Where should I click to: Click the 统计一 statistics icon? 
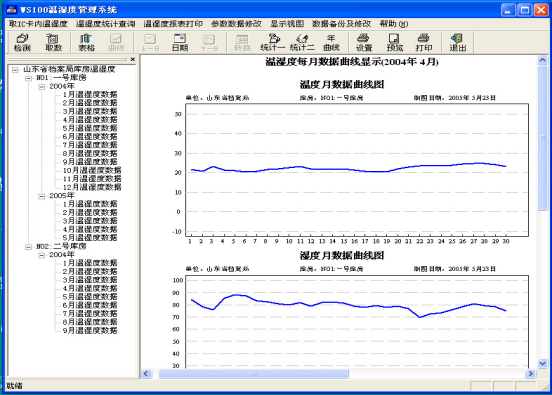coord(272,43)
